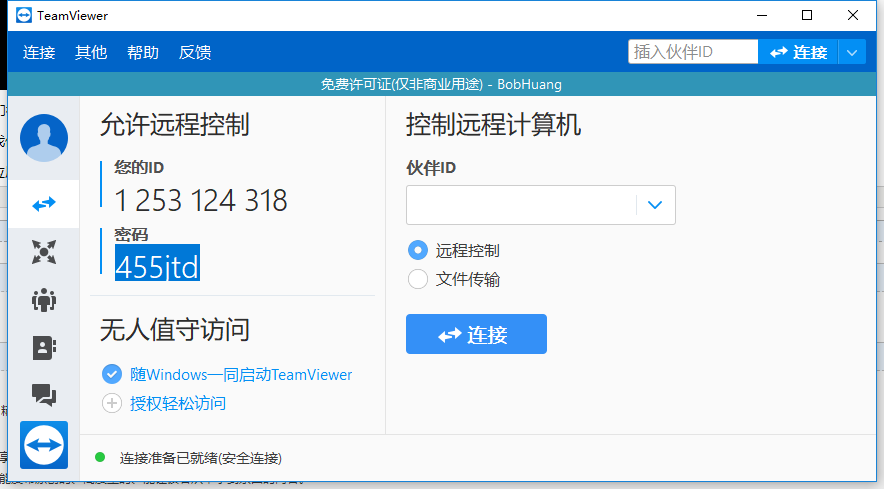The width and height of the screenshot is (884, 489).
Task: Select the 文件传输 radio button
Action: point(418,279)
